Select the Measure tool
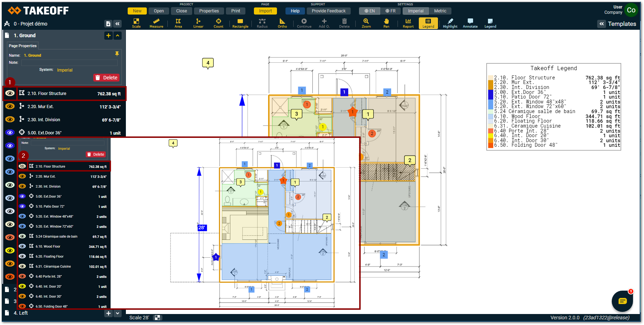 156,23
